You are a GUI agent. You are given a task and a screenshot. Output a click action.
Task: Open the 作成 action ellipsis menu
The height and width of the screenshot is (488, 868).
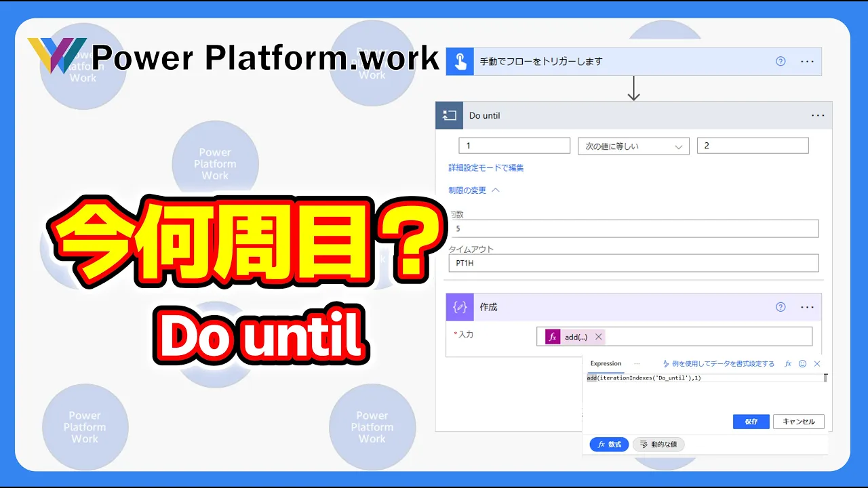point(807,307)
